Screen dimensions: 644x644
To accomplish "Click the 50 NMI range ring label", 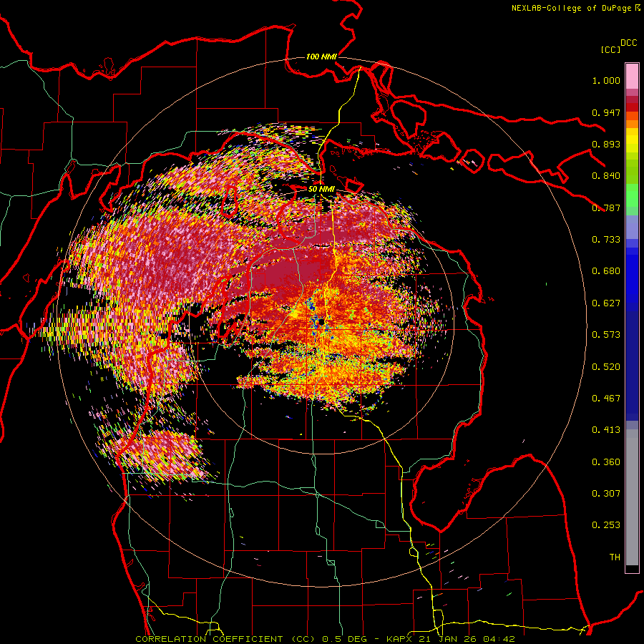I will (321, 189).
